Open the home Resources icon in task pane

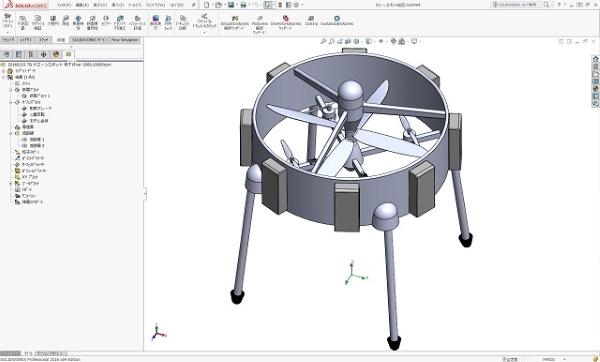595,59
